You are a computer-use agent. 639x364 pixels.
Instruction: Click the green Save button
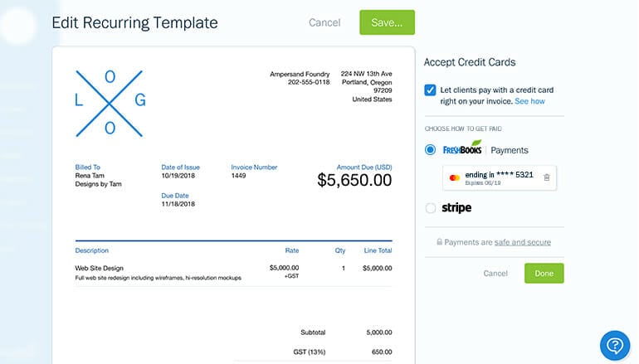[x=387, y=22]
